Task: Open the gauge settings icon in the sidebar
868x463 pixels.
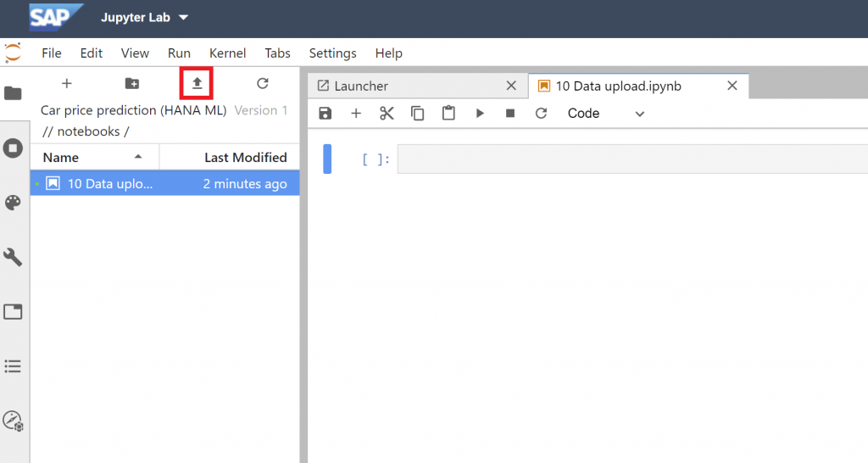Action: point(13,421)
